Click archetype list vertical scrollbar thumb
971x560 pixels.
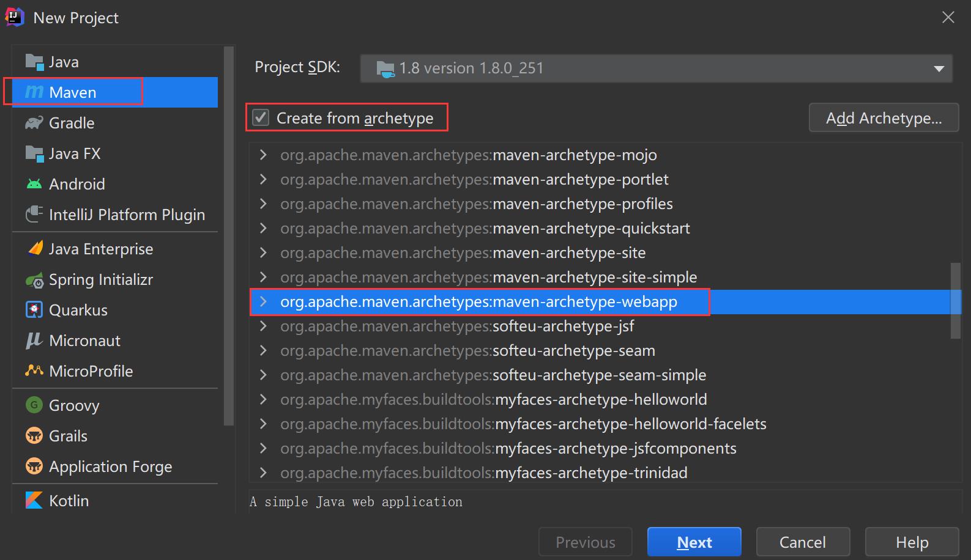click(x=956, y=300)
